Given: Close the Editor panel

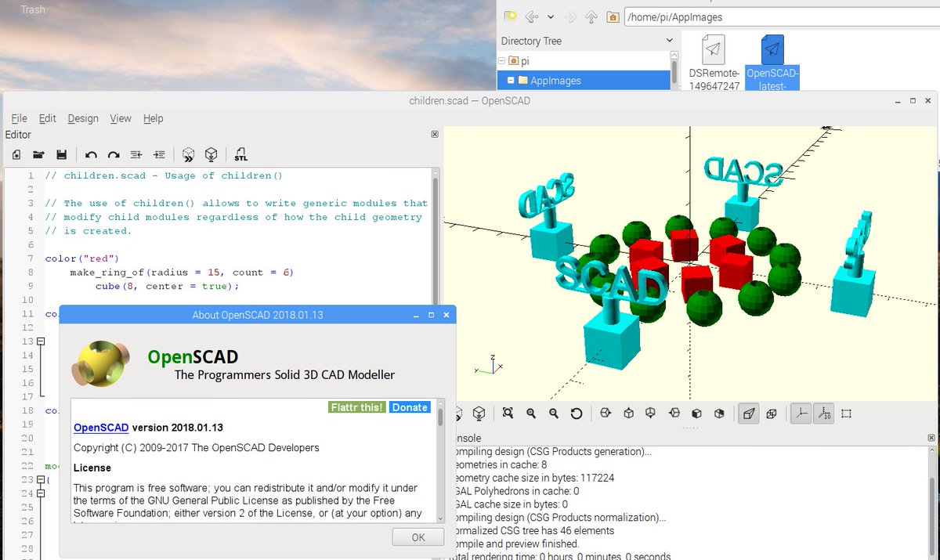Looking at the screenshot, I should pos(435,135).
